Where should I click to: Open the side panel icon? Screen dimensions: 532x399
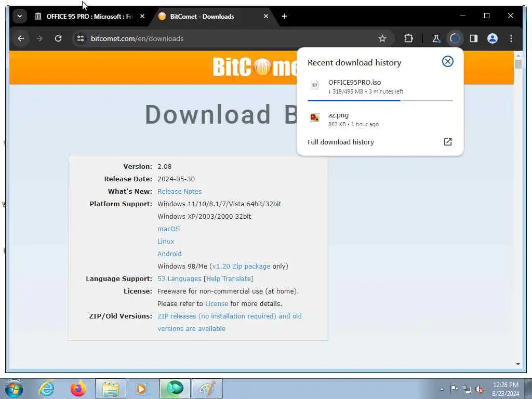coord(474,38)
